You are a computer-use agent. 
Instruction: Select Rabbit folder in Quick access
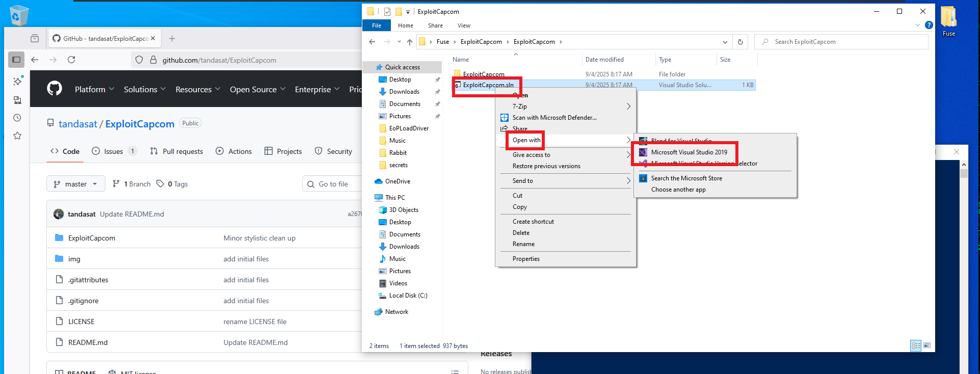point(398,153)
